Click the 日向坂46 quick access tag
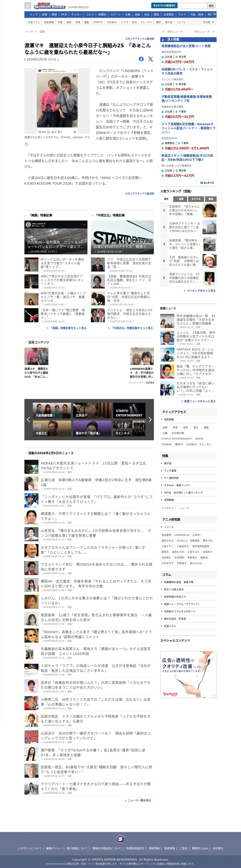 pyautogui.click(x=191, y=444)
